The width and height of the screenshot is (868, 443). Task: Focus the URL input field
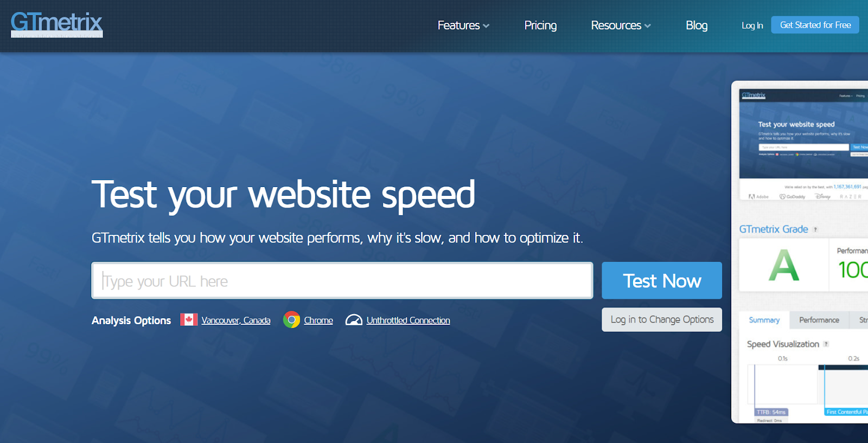tap(342, 280)
